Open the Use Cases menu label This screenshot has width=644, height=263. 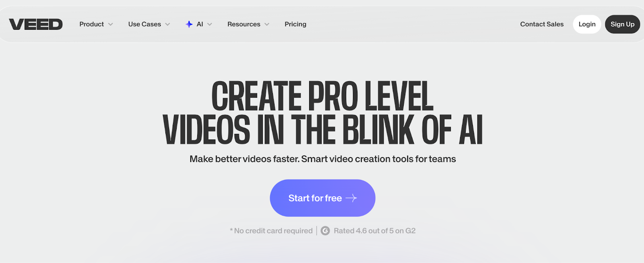144,24
